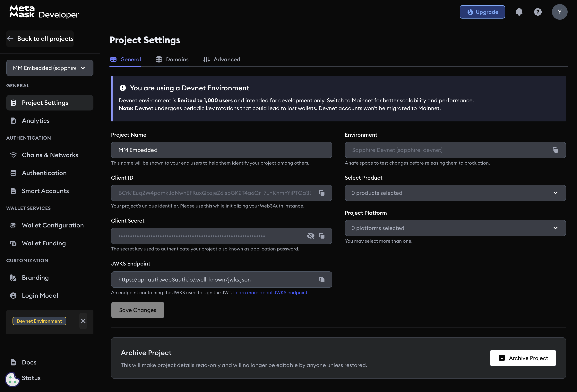Click the Devnet Environment badge

click(39, 321)
